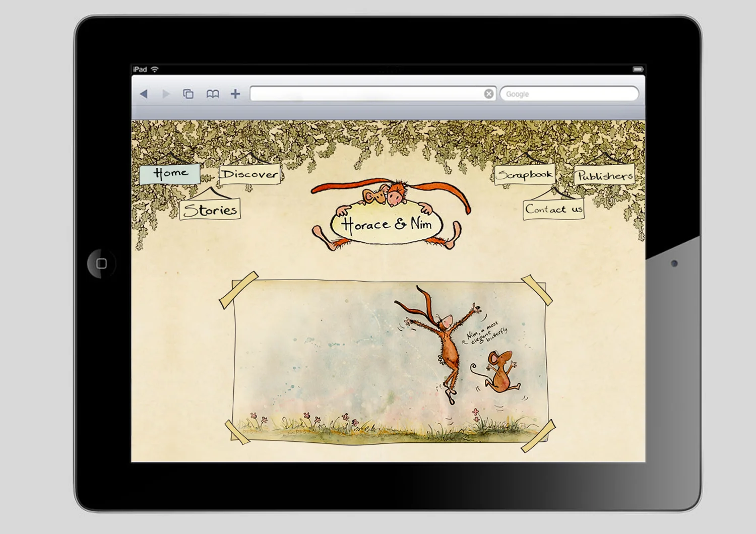Viewport: 756px width, 534px height.
Task: Go back with the Safari back arrow
Action: coord(144,94)
